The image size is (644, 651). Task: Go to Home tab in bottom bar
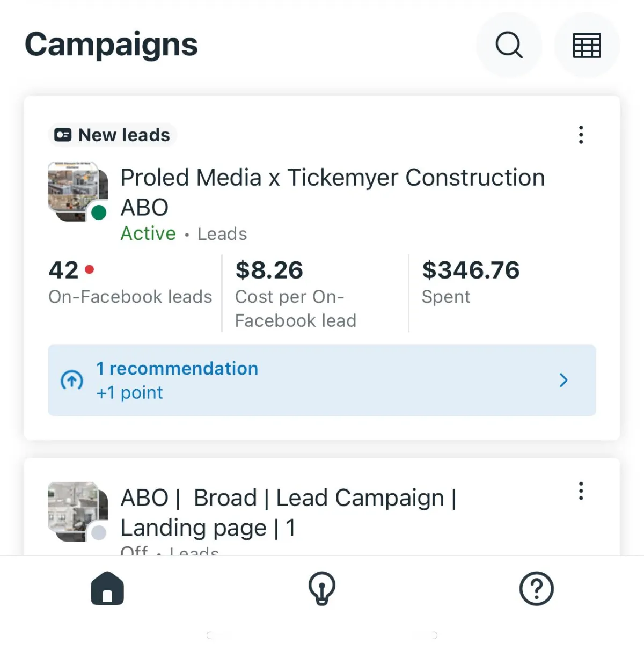(x=107, y=589)
